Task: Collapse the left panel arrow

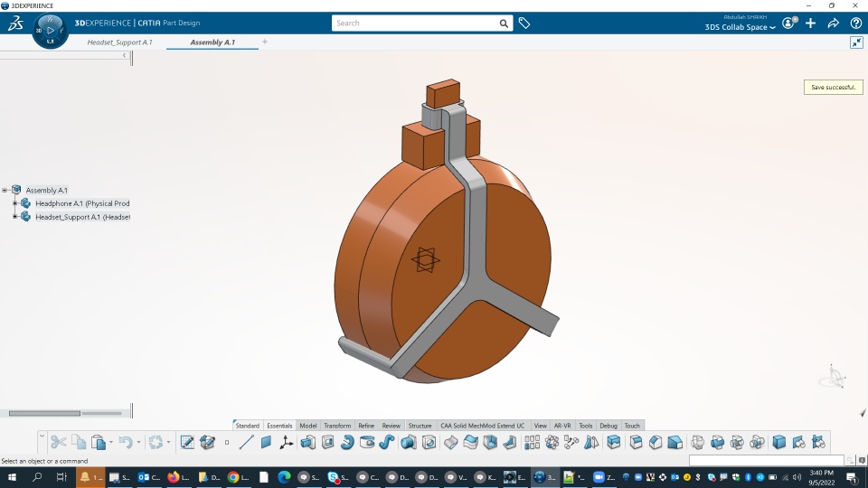Action: point(124,55)
